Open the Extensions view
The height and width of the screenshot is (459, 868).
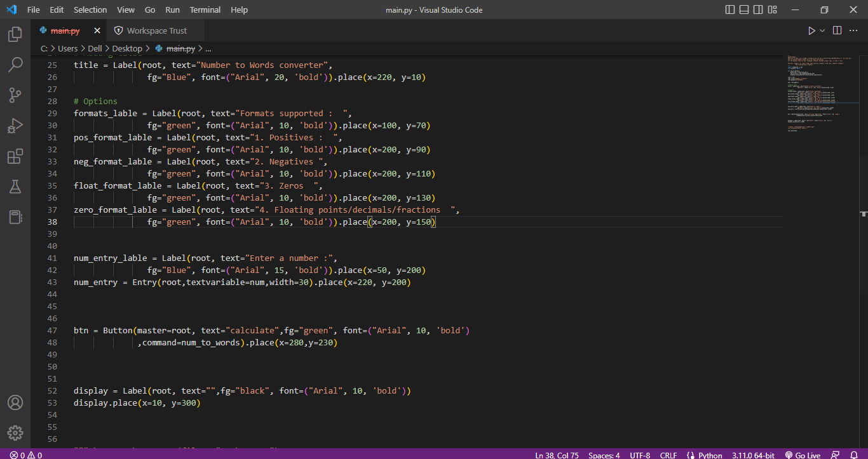15,156
